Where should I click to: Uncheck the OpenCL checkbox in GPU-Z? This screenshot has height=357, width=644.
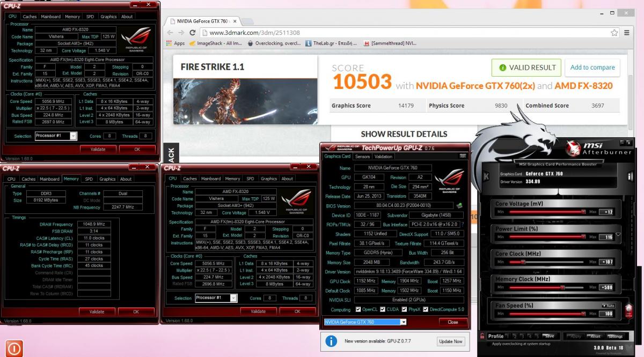pos(358,309)
